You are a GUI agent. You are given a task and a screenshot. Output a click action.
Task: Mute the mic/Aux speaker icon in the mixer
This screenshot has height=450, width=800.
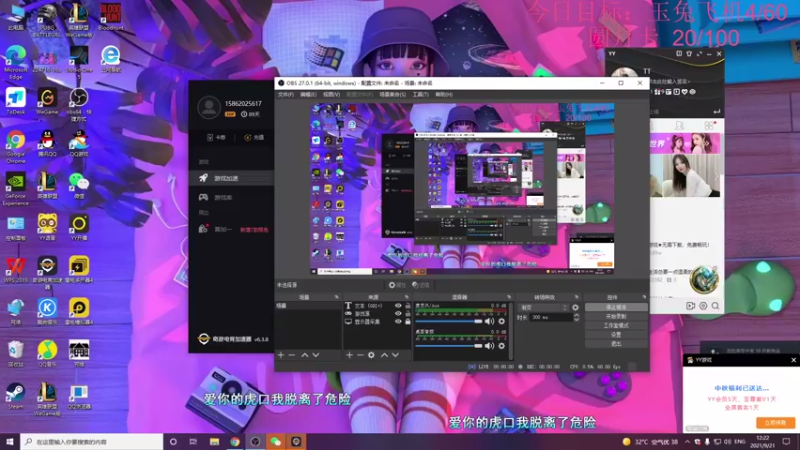tap(489, 321)
